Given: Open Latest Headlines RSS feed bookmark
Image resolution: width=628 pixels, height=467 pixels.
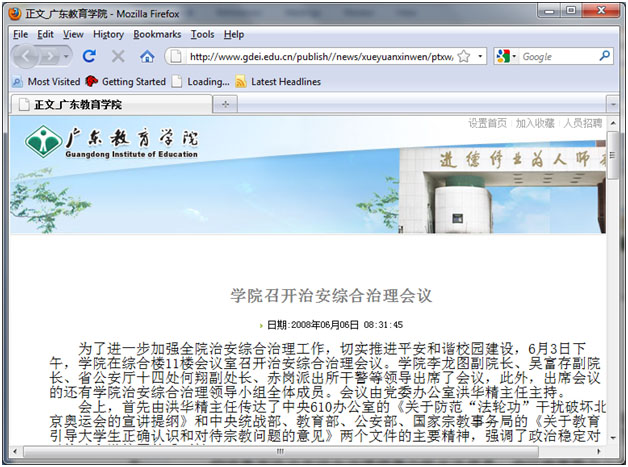Looking at the screenshot, I should (285, 82).
